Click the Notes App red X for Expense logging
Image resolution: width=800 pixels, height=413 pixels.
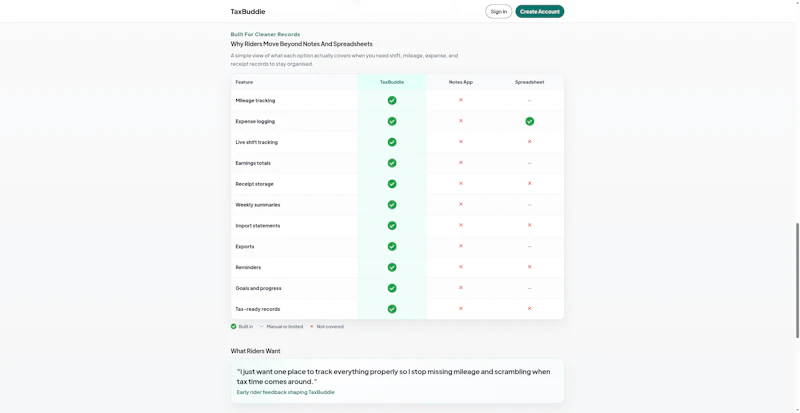tap(461, 121)
